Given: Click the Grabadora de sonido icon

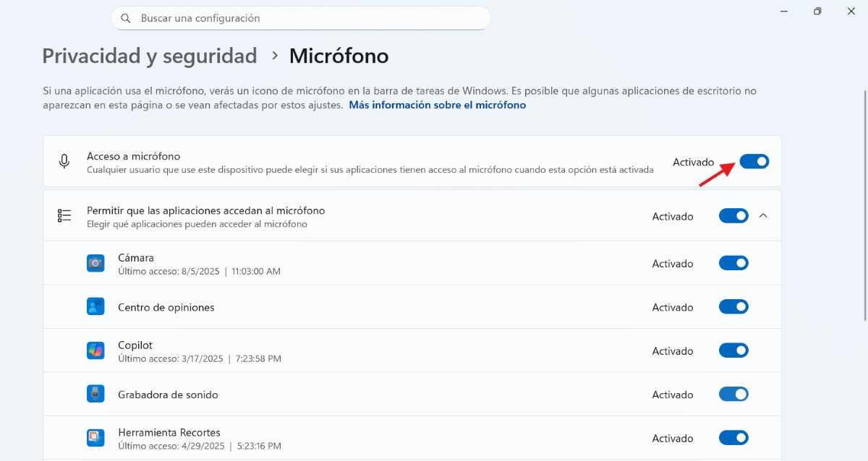Looking at the screenshot, I should (x=95, y=394).
